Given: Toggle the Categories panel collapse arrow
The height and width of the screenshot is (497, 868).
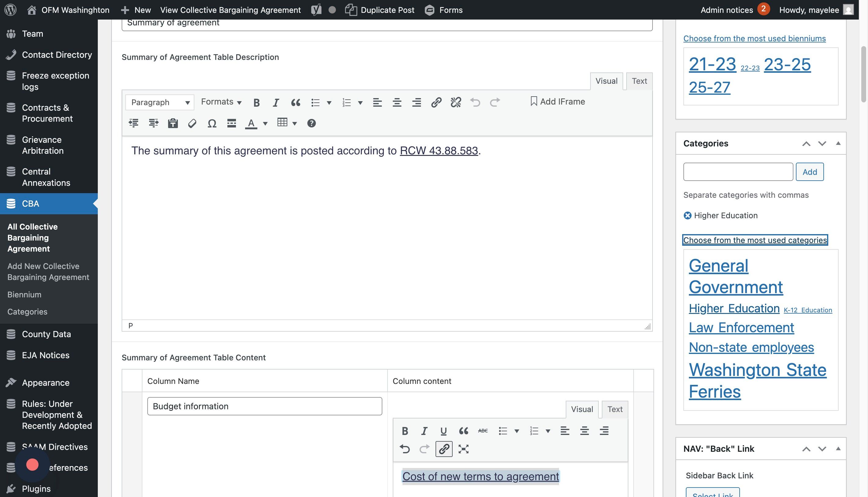Looking at the screenshot, I should pos(838,143).
